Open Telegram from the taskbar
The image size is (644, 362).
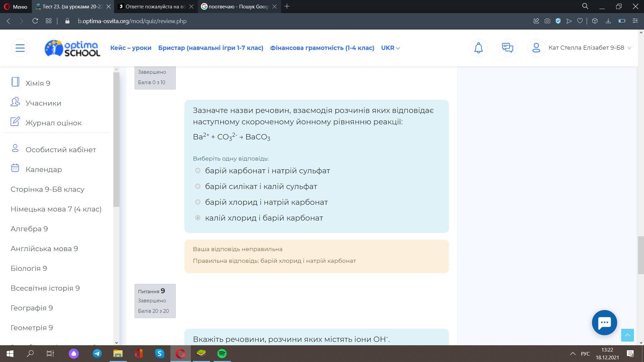97,354
